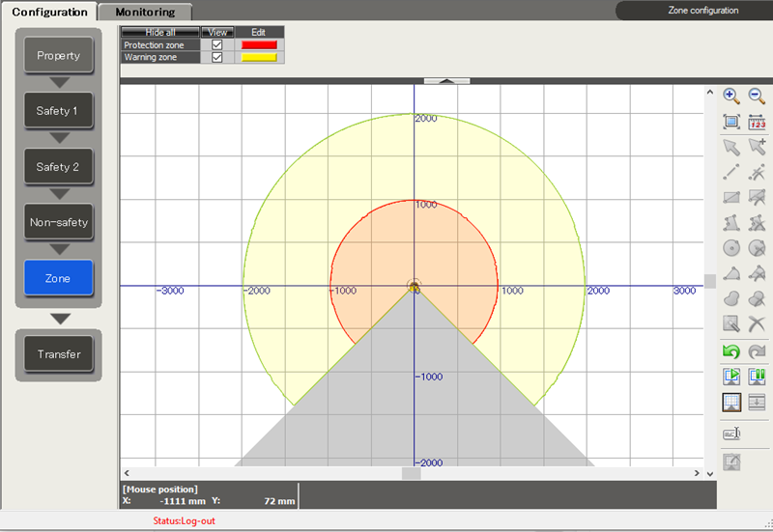Click the delete X tool
The height and width of the screenshot is (532, 773).
pyautogui.click(x=757, y=323)
